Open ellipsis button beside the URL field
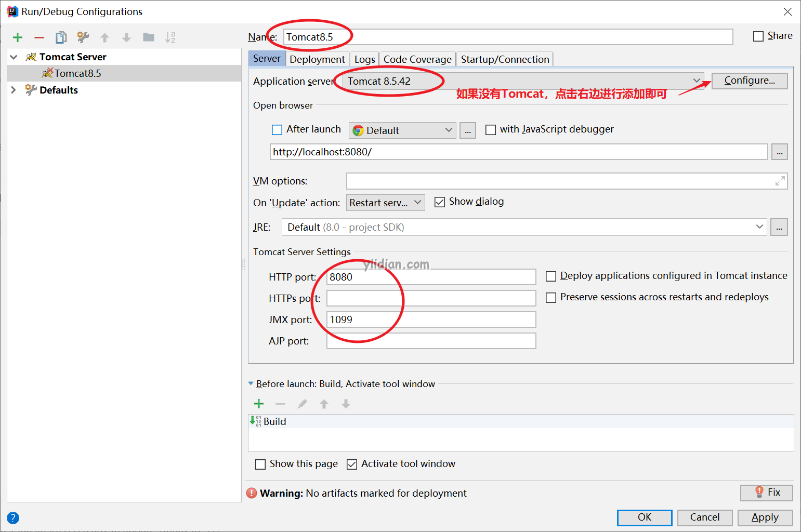 coord(780,152)
